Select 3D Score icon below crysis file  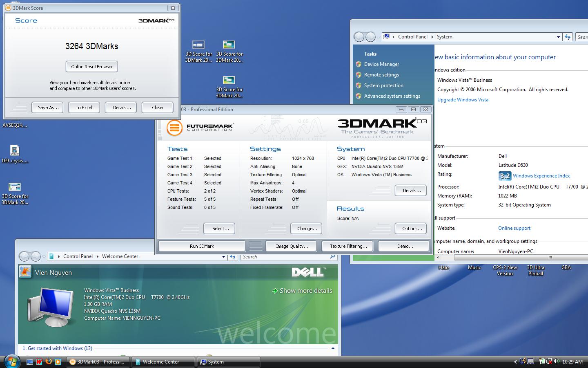point(15,193)
